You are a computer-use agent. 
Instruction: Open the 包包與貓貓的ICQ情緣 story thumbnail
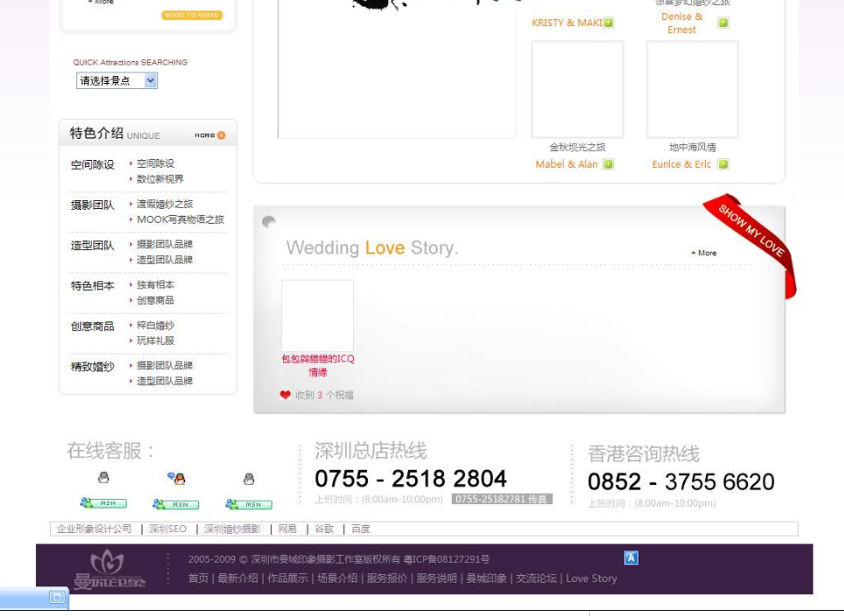317,315
